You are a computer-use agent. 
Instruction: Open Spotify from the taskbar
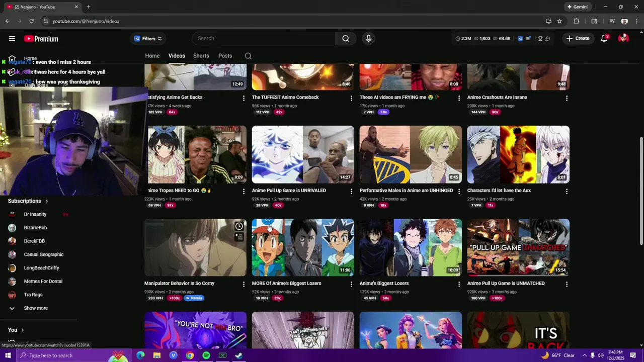point(206,355)
